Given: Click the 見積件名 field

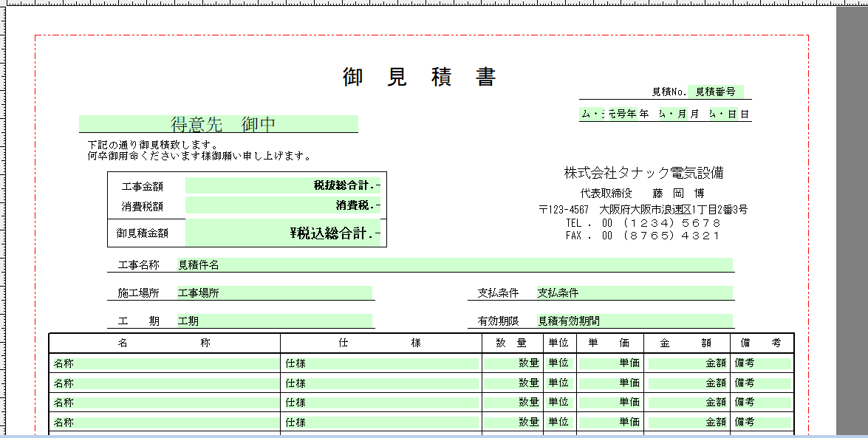Looking at the screenshot, I should pyautogui.click(x=454, y=265).
